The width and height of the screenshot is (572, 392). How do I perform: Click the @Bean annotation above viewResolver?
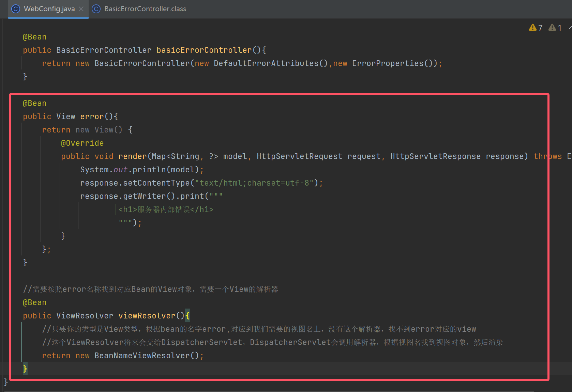(34, 302)
